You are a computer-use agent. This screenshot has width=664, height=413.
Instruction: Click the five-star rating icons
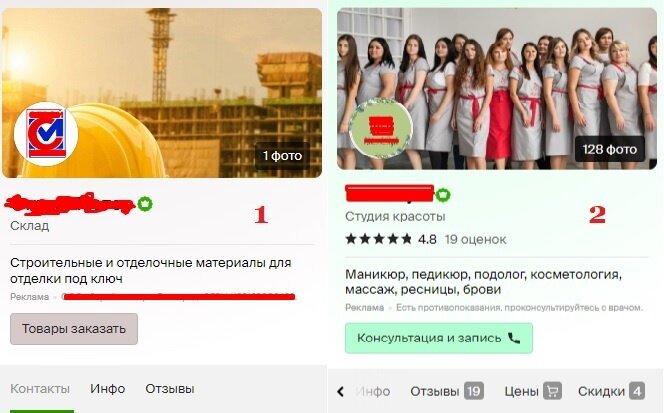point(379,239)
